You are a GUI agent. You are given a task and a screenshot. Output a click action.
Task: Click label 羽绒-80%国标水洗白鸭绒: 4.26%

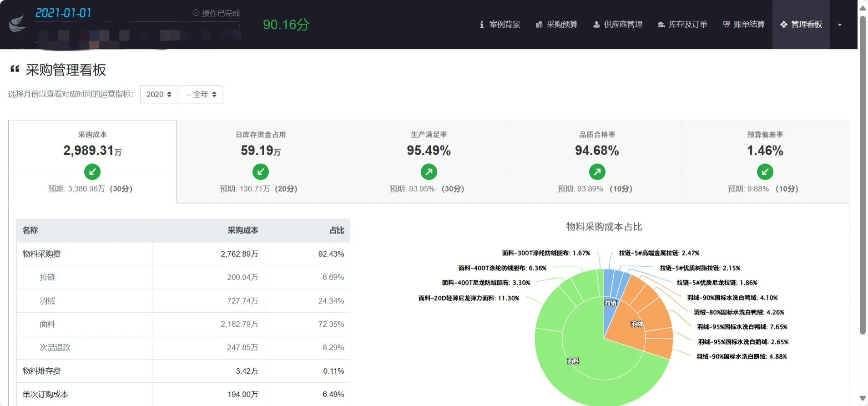(739, 312)
